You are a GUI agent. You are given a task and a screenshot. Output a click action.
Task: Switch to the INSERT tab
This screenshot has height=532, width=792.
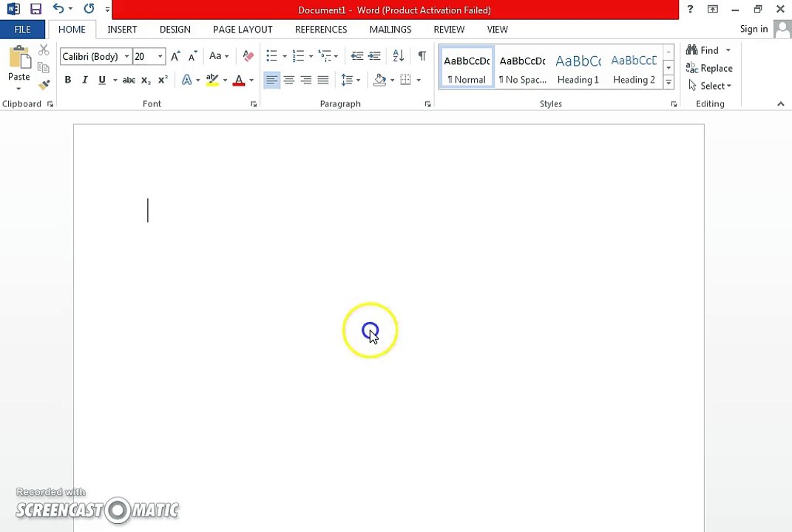(122, 30)
